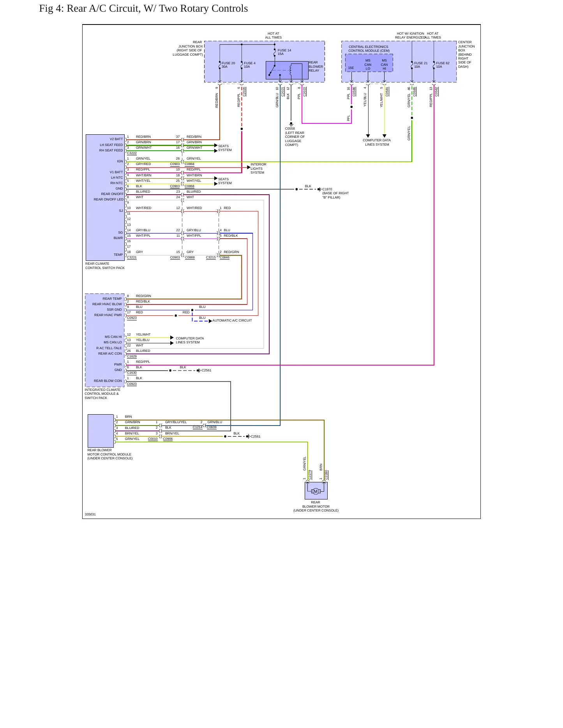Click the 'GRY/BLU/YEL' wire color label
This screenshot has height=728, width=563.
click(x=176, y=422)
